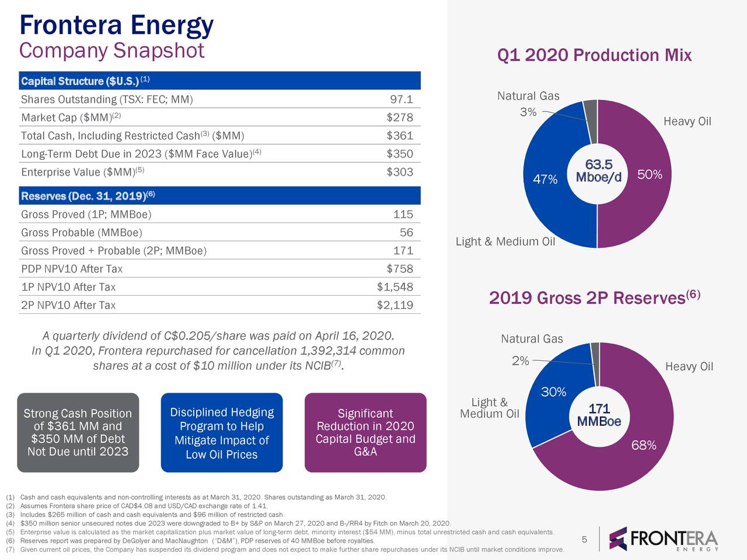This screenshot has width=747, height=560.
Task: Click the Long-Term Debt value $350
Action: pyautogui.click(x=400, y=154)
